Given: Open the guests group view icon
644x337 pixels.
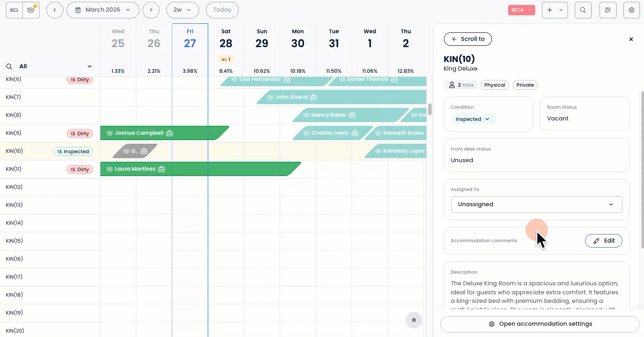Looking at the screenshot, I should [31, 10].
